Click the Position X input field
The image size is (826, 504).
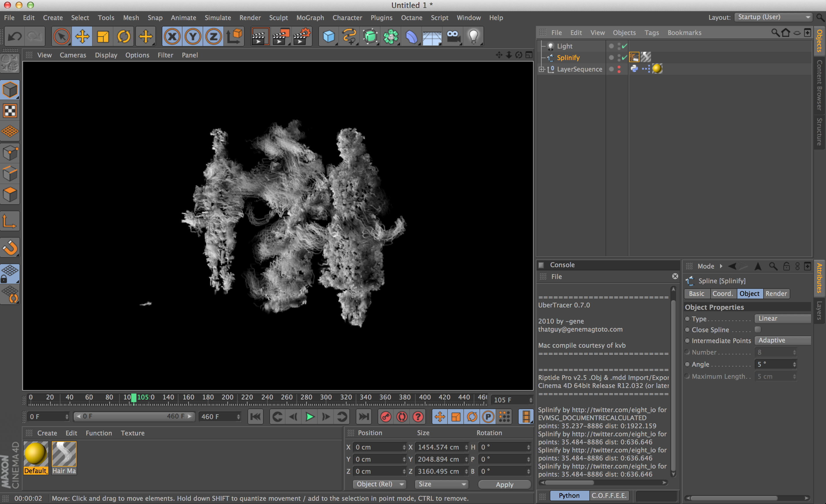380,447
